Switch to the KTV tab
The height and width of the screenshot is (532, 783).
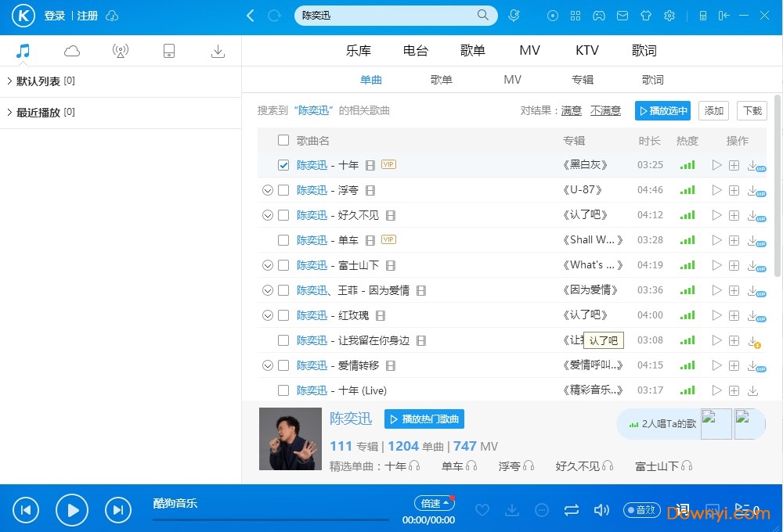(586, 50)
